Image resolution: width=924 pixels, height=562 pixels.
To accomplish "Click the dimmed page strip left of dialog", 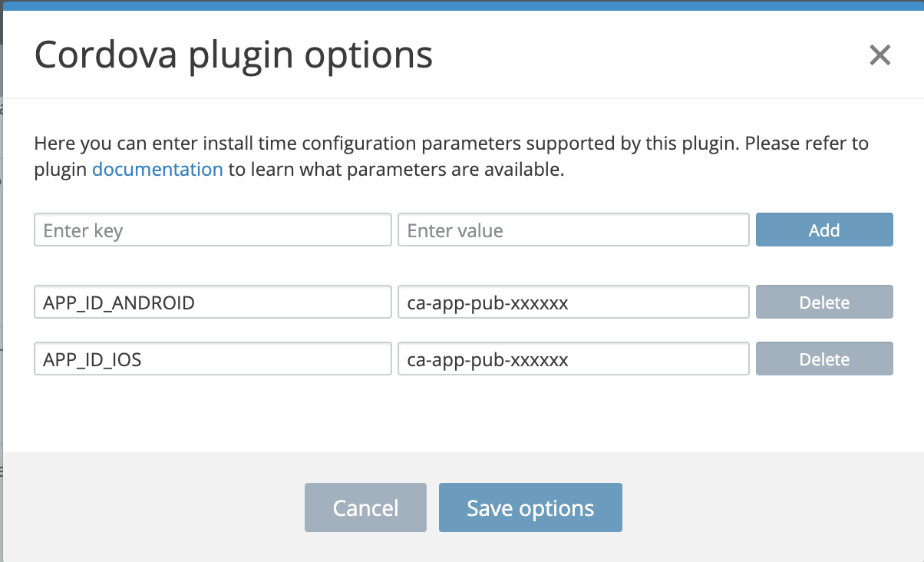I will pos(1,307).
